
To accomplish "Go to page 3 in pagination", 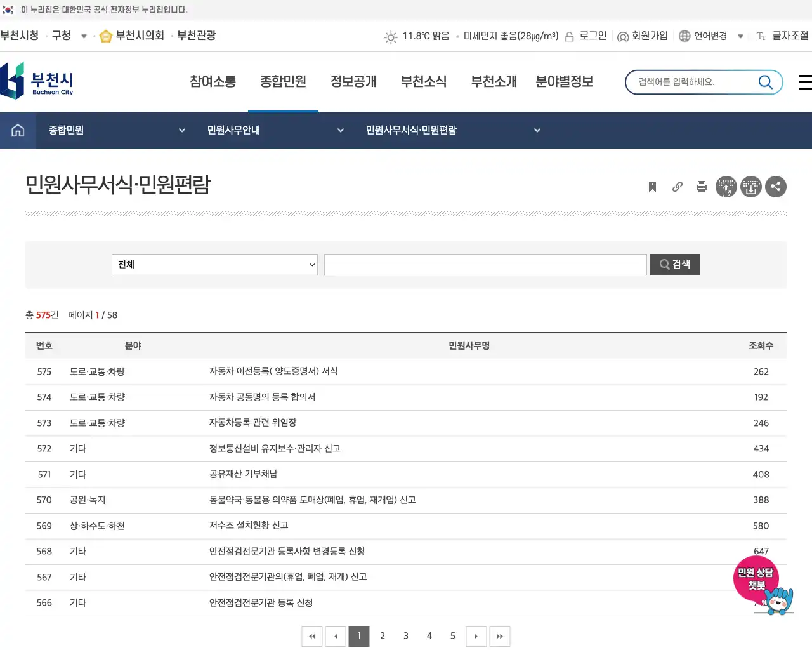I will click(x=405, y=635).
